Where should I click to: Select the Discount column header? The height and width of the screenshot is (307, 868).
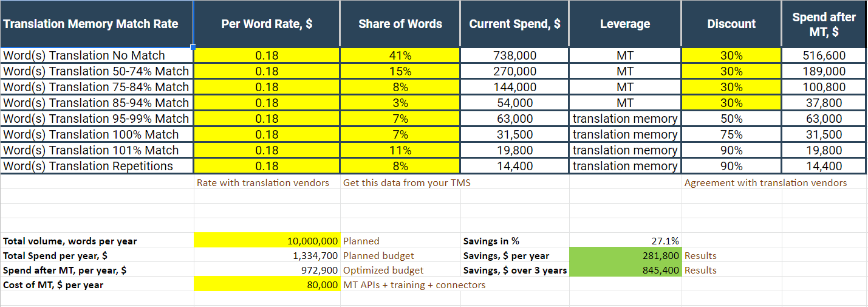click(x=731, y=24)
